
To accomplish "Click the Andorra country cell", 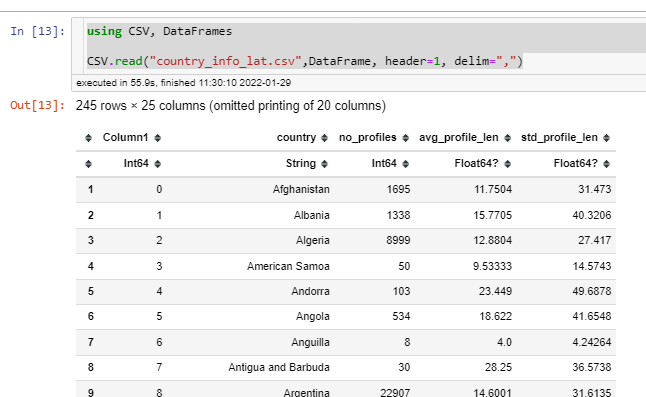I will [310, 292].
